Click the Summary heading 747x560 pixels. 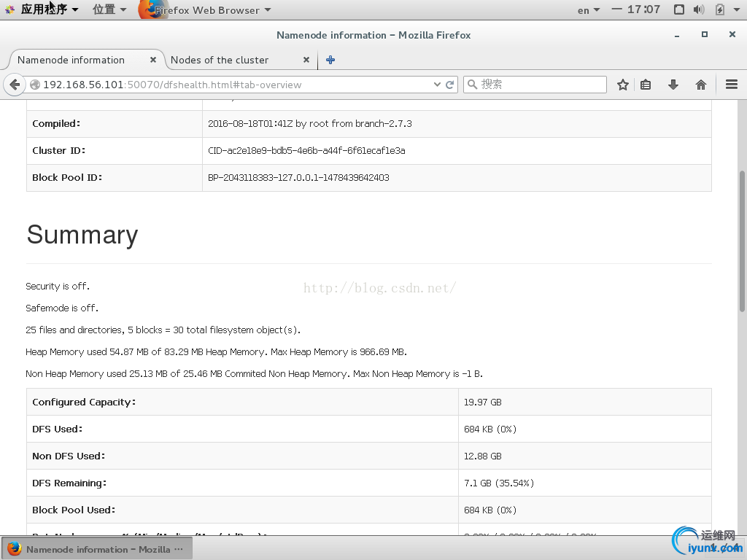pyautogui.click(x=82, y=235)
